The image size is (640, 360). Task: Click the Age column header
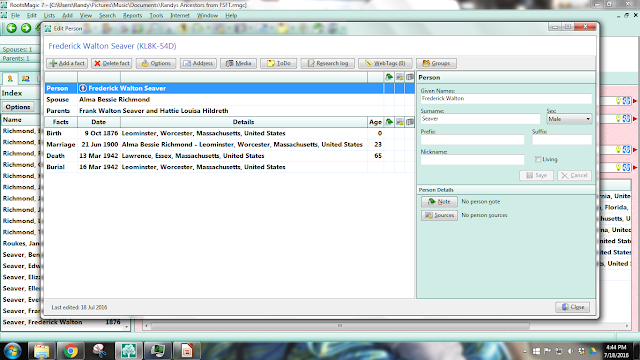click(x=376, y=122)
